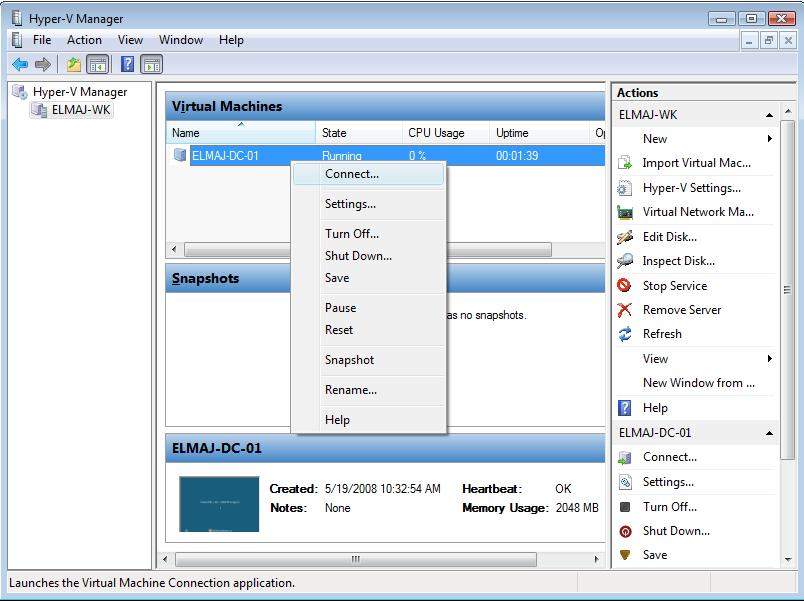Click the Turn Off icon in Actions pane
The image size is (804, 601).
[625, 507]
